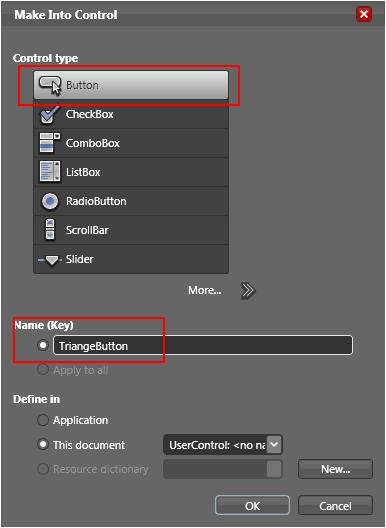
Task: Confirm with the OK button
Action: coord(252,505)
